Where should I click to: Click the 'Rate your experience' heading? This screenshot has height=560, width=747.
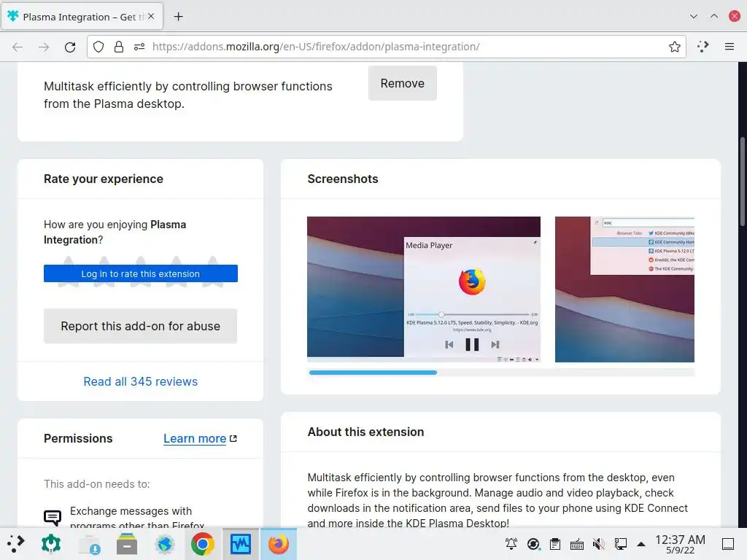104,179
